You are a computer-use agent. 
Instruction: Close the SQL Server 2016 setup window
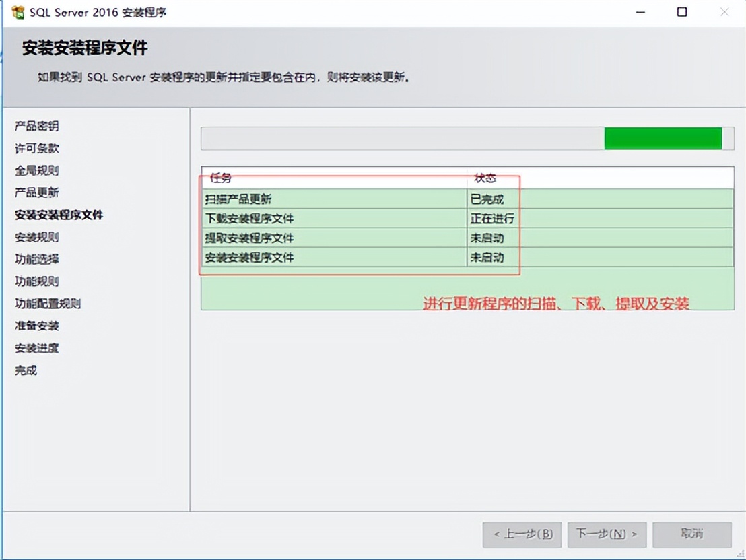pos(724,12)
